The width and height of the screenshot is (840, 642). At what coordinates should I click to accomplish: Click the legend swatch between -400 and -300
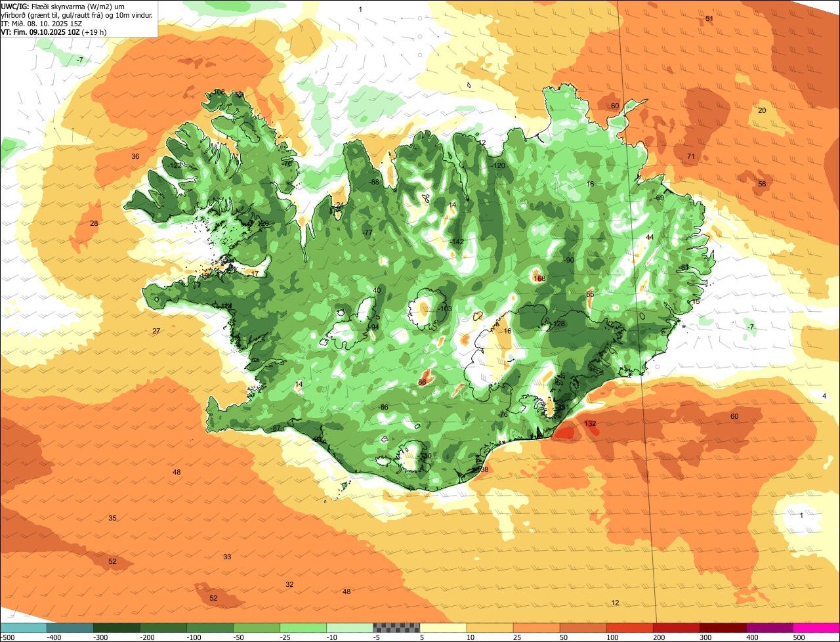pyautogui.click(x=70, y=628)
